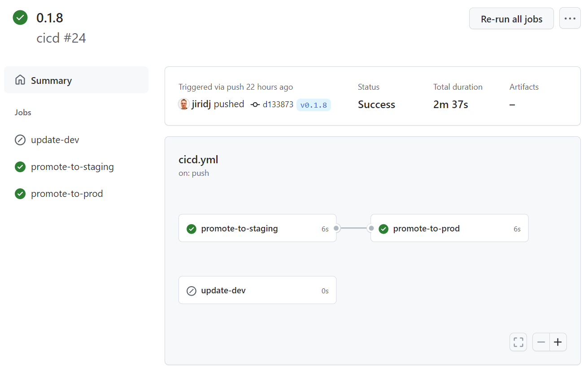Viewport: 588px width, 370px height.
Task: Click the v0.1.8 tag label
Action: (x=314, y=104)
